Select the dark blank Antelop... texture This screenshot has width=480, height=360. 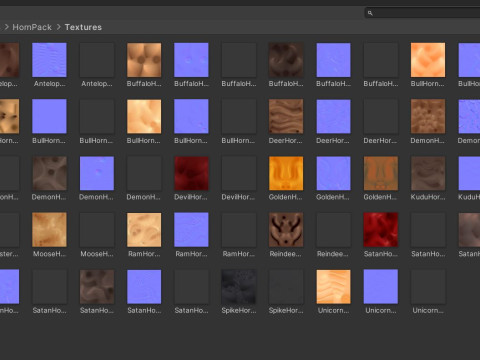[x=97, y=60]
